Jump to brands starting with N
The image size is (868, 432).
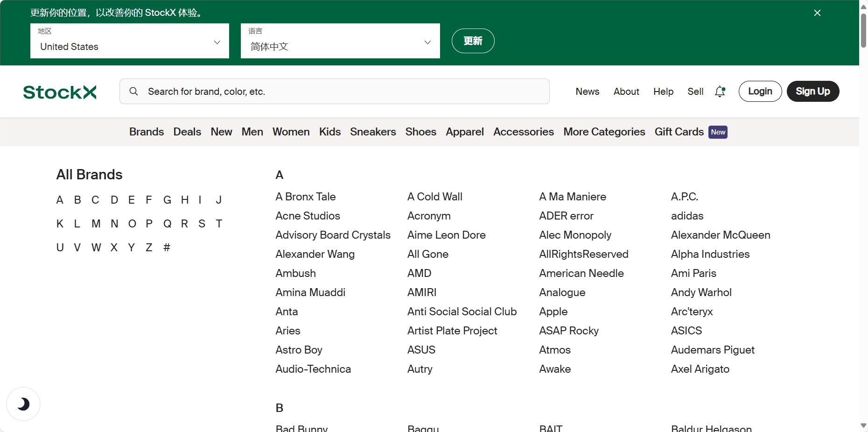pos(114,224)
